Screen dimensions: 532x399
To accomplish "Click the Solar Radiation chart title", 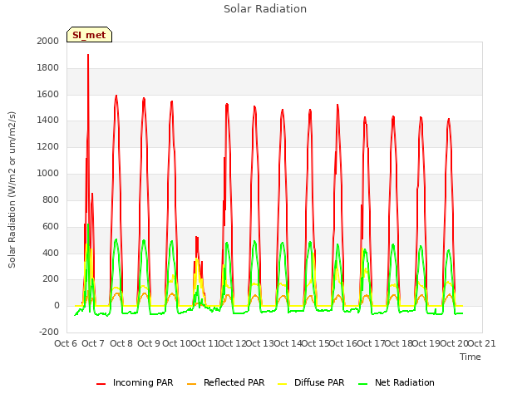I will pyautogui.click(x=265, y=9).
